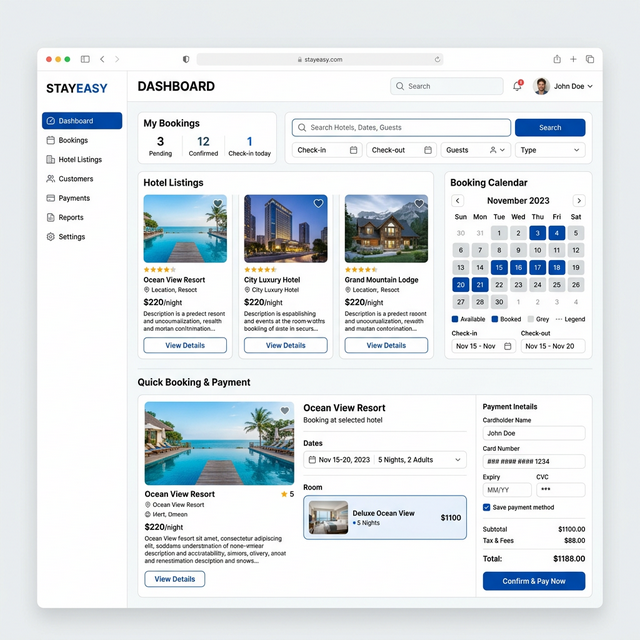Screen dimensions: 640x640
Task: Show tab overview icon
Action: coord(590,59)
